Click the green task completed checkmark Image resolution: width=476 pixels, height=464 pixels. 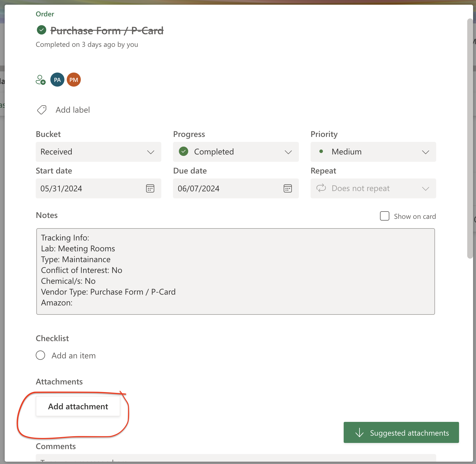coord(42,30)
